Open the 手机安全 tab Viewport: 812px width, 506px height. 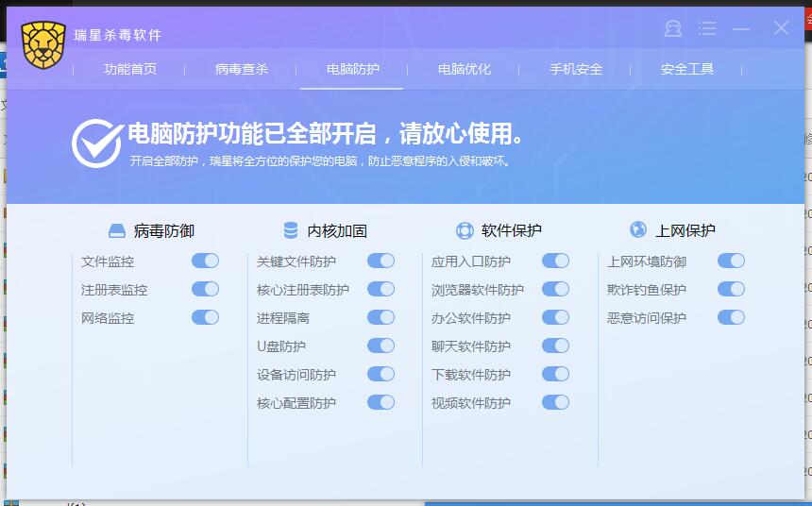[x=576, y=69]
